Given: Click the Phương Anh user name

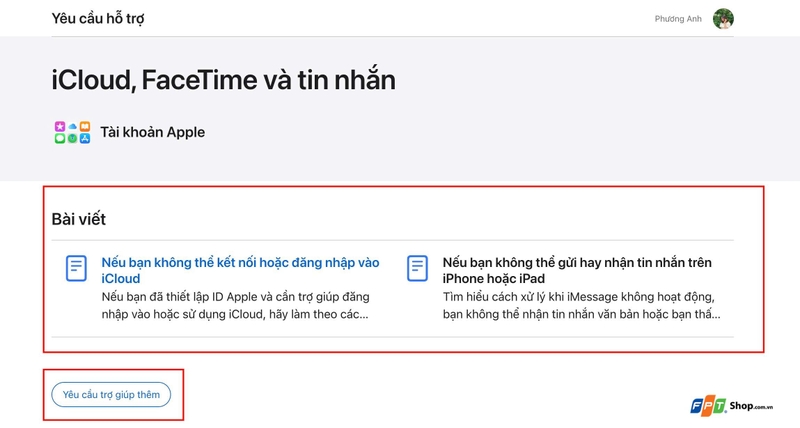Looking at the screenshot, I should click(678, 19).
